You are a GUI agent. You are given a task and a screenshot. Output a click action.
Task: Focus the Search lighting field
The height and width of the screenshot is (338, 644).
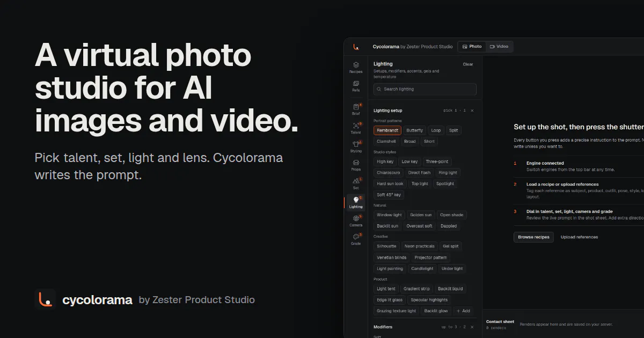point(425,89)
